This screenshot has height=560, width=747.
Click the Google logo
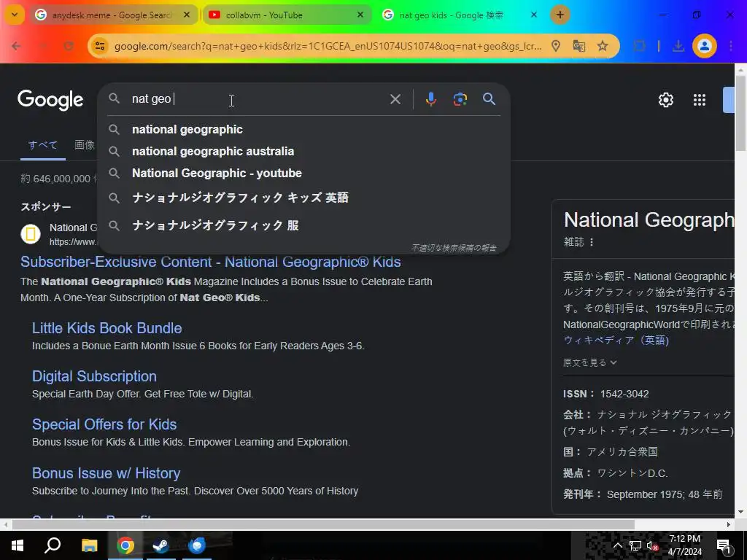(x=50, y=99)
